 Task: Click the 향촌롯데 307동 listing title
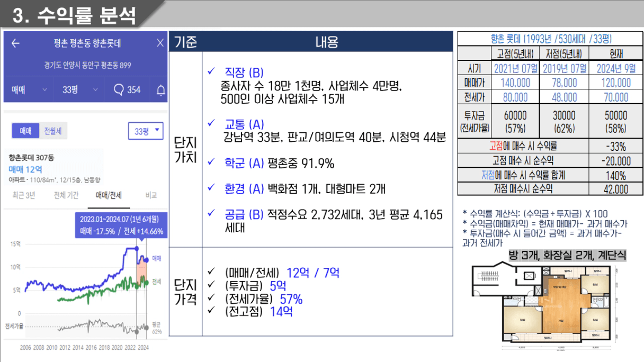tap(32, 158)
